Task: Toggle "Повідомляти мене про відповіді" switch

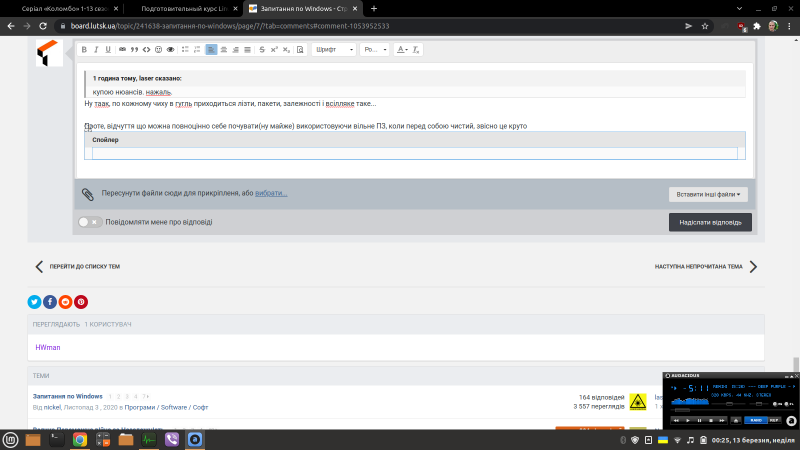Action: [x=90, y=222]
